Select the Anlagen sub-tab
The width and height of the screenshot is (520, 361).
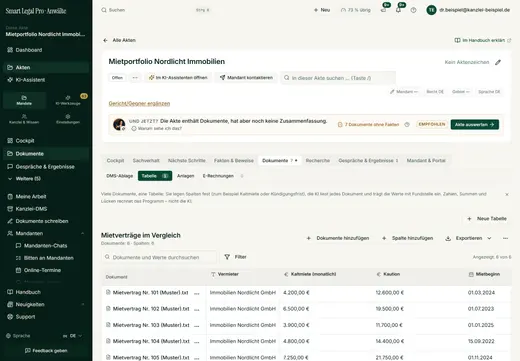coord(185,176)
